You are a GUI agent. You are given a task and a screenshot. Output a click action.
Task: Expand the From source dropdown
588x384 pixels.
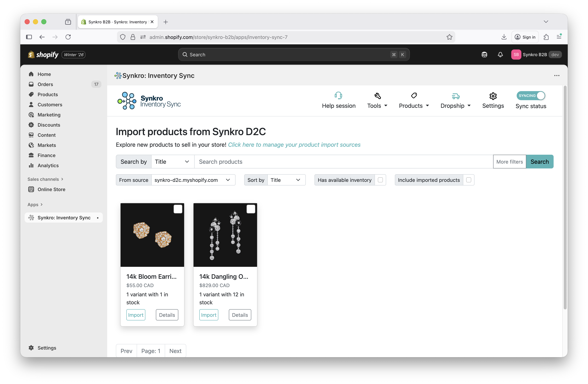click(x=193, y=180)
